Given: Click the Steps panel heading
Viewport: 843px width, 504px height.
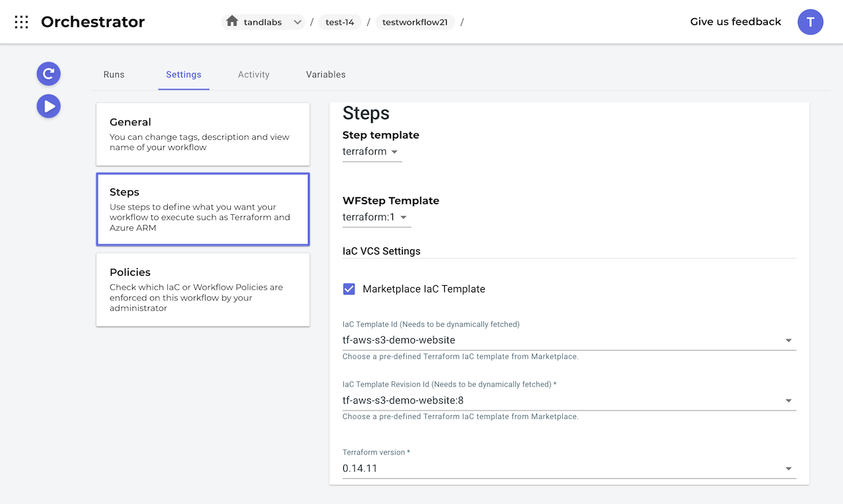Looking at the screenshot, I should (366, 113).
